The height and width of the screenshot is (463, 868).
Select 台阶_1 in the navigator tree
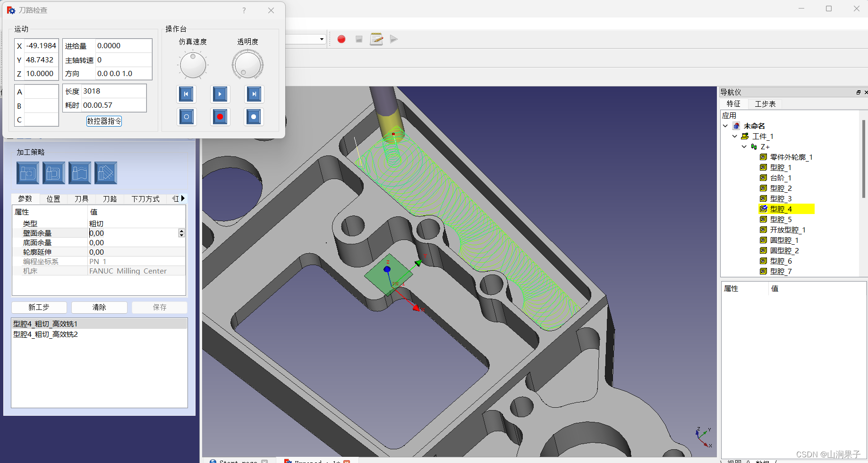click(x=781, y=178)
